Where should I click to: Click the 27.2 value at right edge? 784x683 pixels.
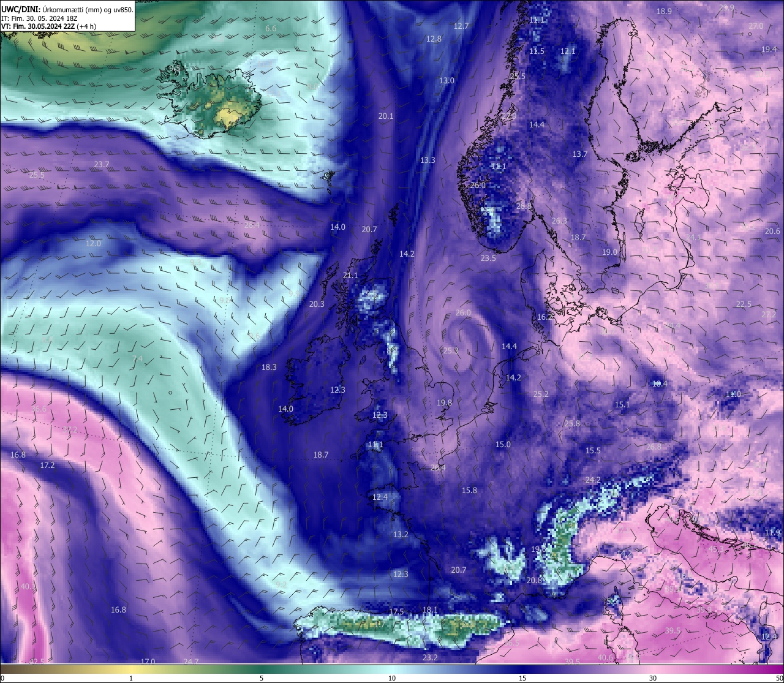click(769, 315)
